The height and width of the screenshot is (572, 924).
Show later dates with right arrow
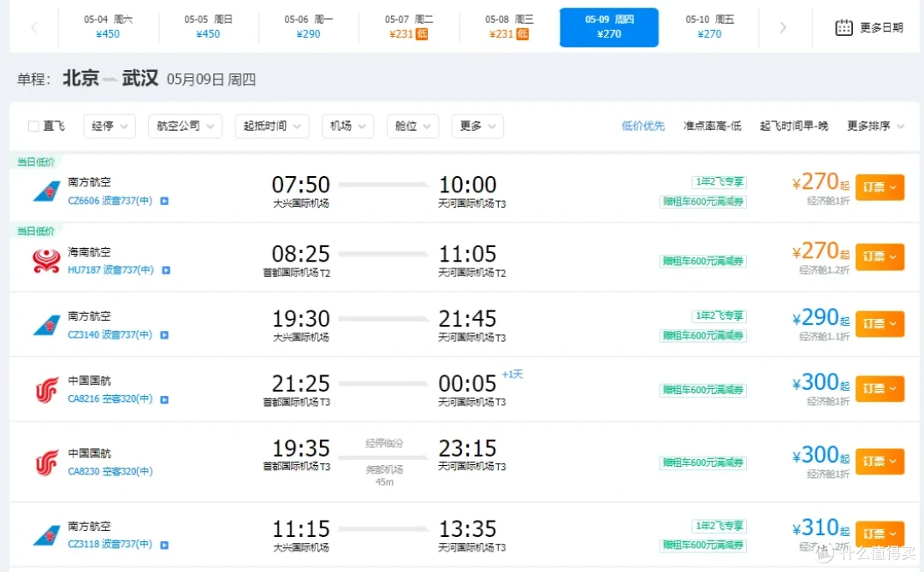[783, 27]
